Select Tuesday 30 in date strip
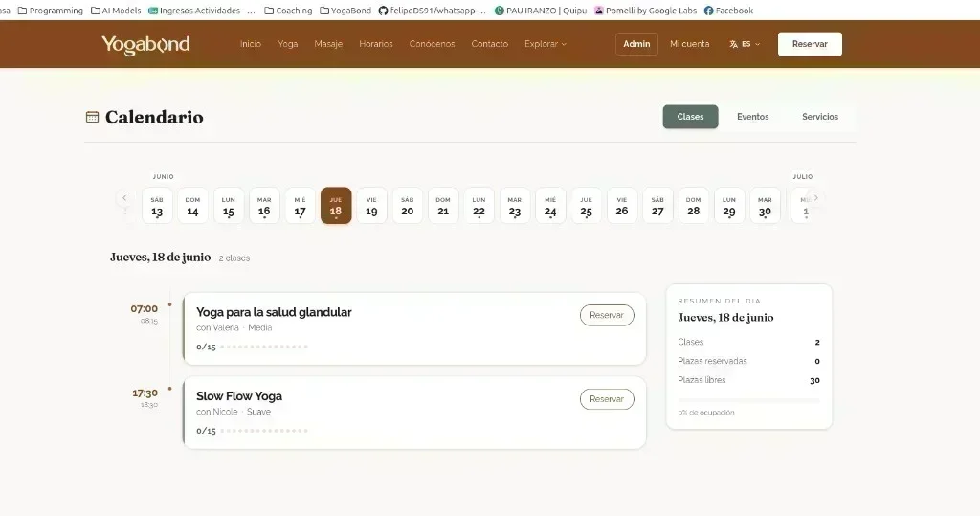 (x=765, y=206)
